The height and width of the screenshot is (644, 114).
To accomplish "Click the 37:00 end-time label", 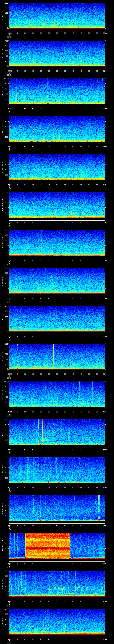I will [105, 298].
